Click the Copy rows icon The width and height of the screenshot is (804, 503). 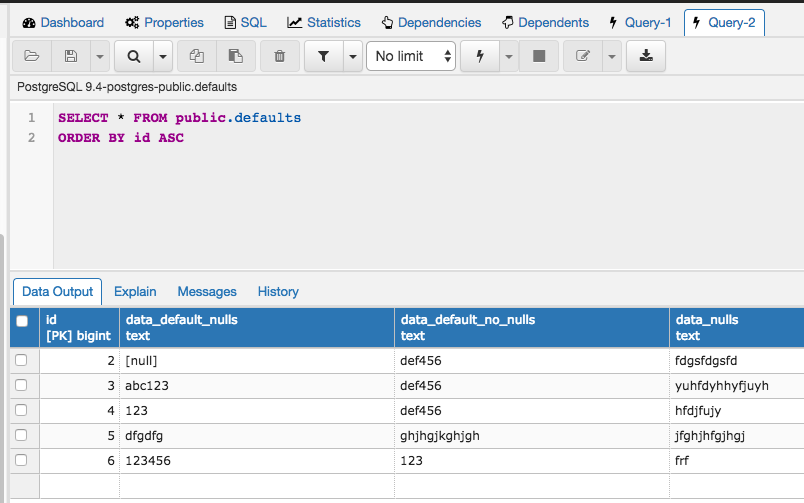[197, 57]
